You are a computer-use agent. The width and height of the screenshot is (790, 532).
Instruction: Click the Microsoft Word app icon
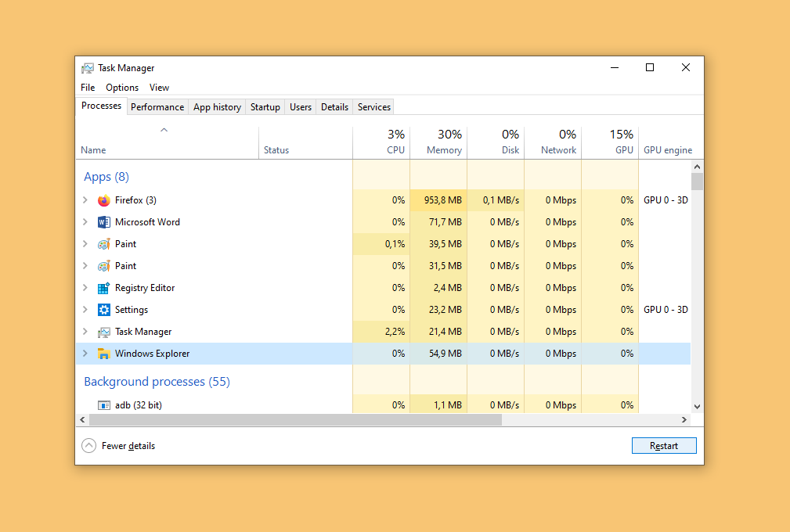coord(104,222)
